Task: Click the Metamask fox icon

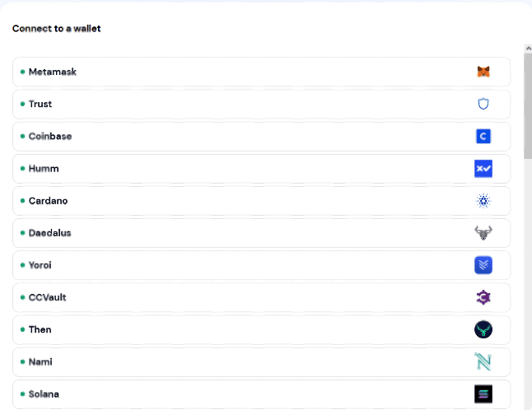Action: point(483,72)
